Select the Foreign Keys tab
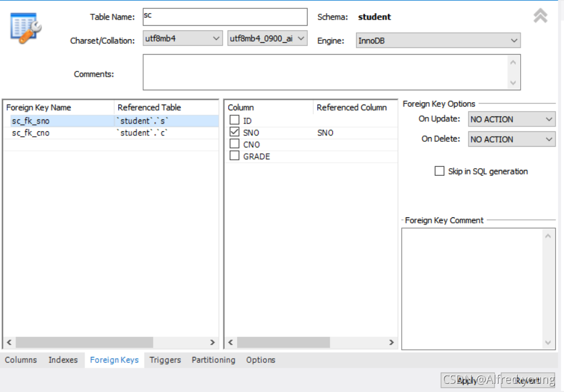 [x=114, y=360]
